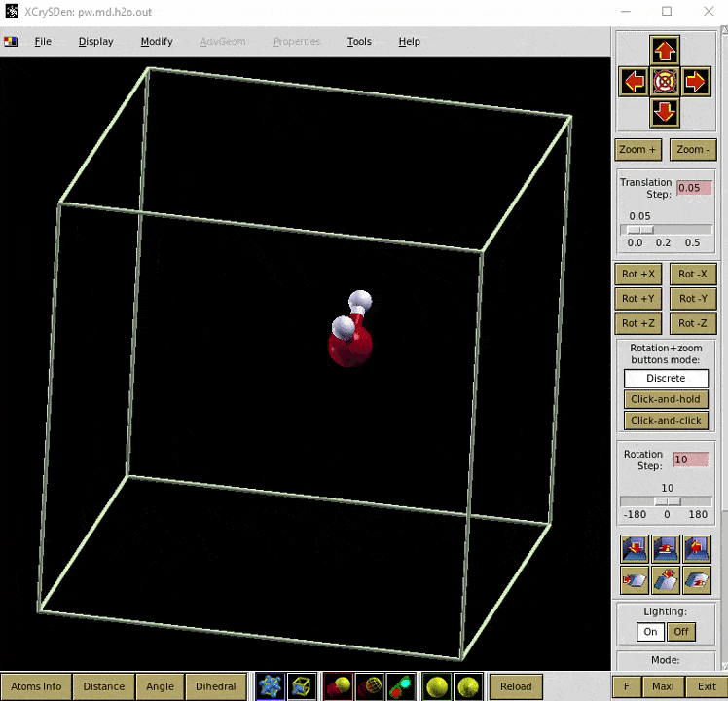
Task: Select Click-and-hold rotation button mode
Action: pyautogui.click(x=666, y=399)
